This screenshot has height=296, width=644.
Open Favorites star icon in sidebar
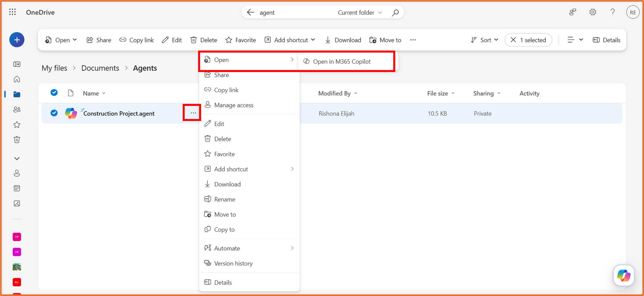17,125
